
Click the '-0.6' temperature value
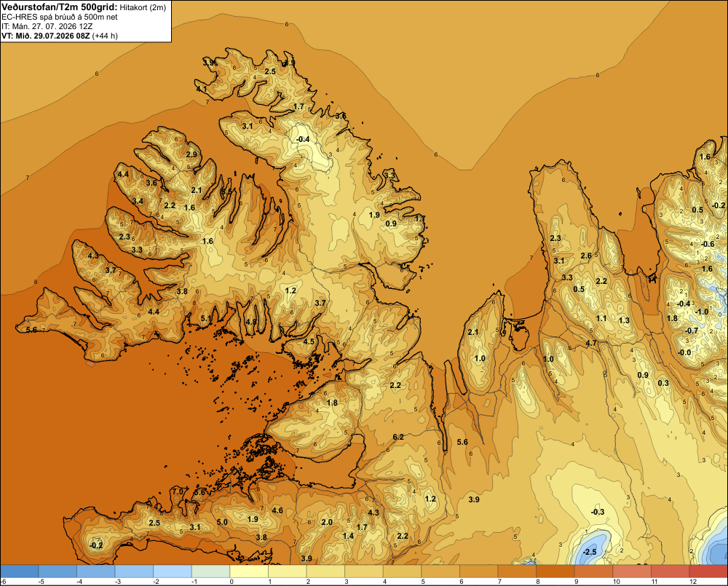tap(707, 244)
